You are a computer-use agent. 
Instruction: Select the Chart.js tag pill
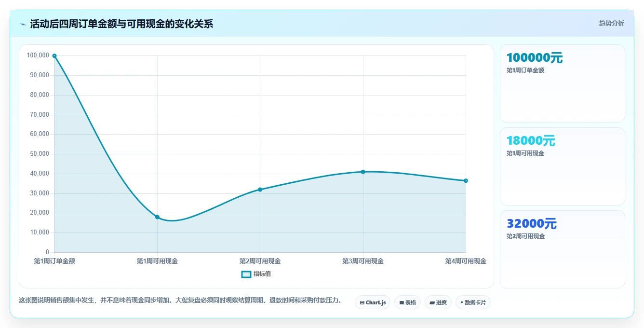[x=373, y=302]
